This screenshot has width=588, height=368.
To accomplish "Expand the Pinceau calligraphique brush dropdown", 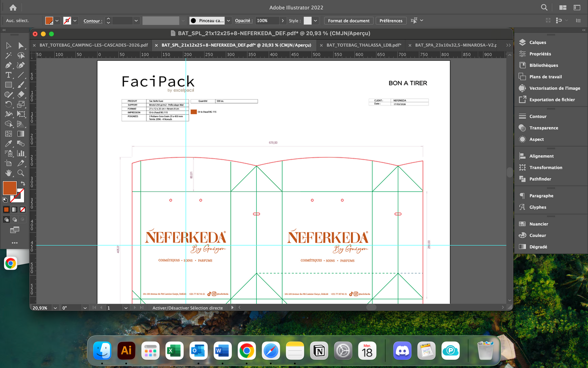I will pyautogui.click(x=229, y=21).
